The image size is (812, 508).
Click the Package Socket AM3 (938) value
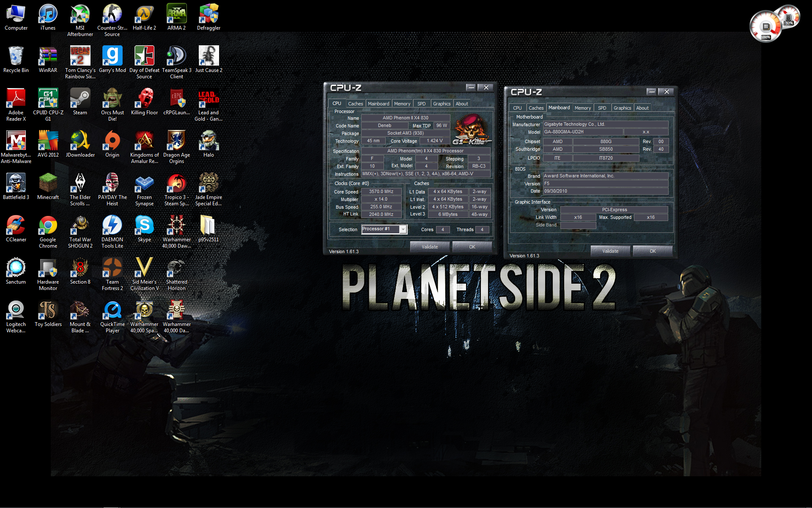point(405,133)
